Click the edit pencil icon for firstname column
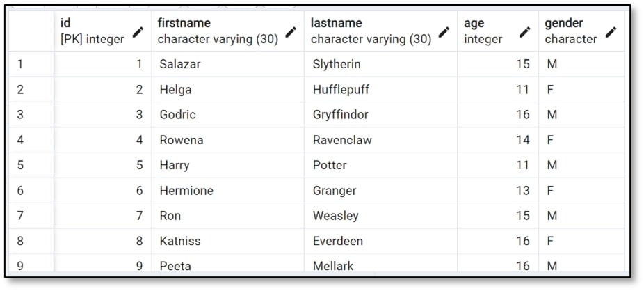 [x=291, y=31]
